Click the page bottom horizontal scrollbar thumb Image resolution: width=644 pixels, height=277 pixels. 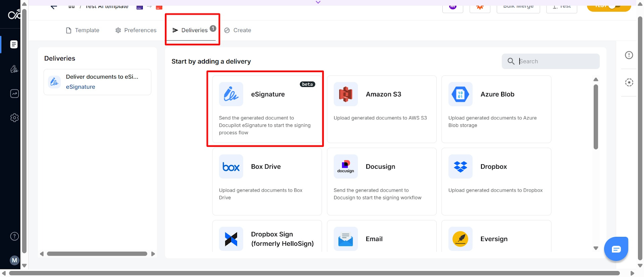point(314,273)
